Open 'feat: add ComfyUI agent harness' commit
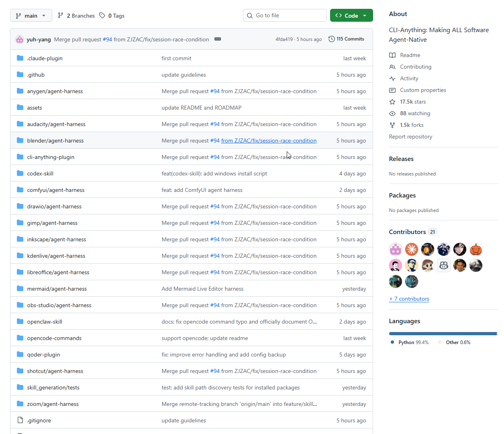504x434 pixels. pyautogui.click(x=202, y=190)
